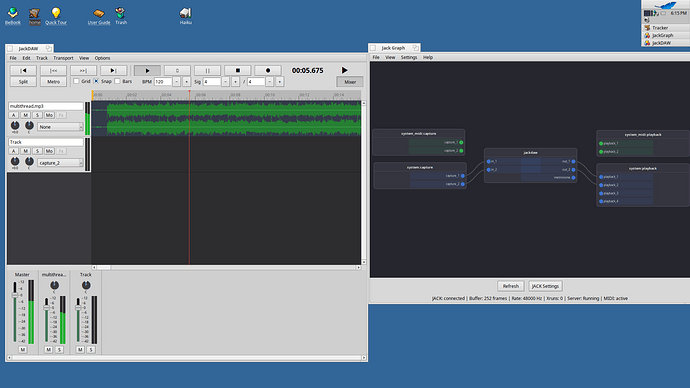This screenshot has width=690, height=388.
Task: Click the volume knob on multithread.mp3 track header
Action: (15, 125)
